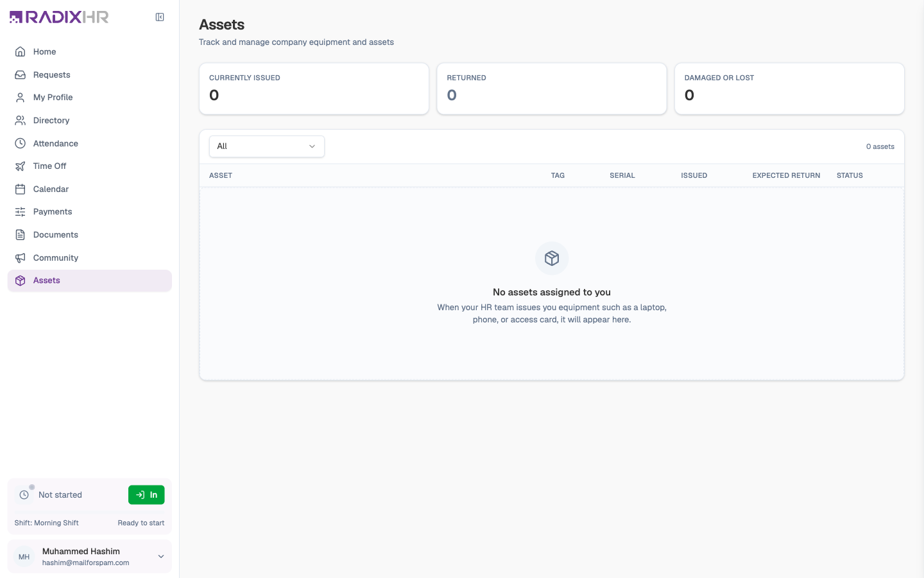The height and width of the screenshot is (578, 924).
Task: Click the Community megaphone icon
Action: tap(21, 258)
